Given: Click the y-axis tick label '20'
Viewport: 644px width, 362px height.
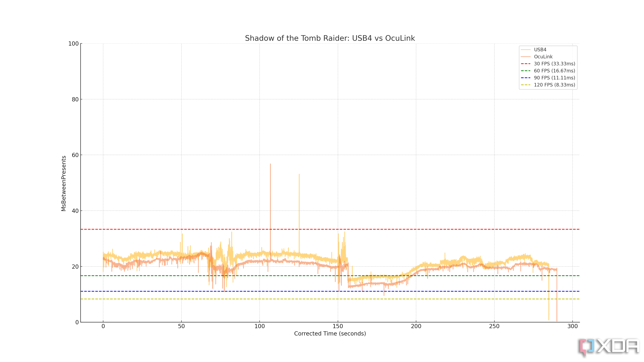Looking at the screenshot, I should click(75, 267).
